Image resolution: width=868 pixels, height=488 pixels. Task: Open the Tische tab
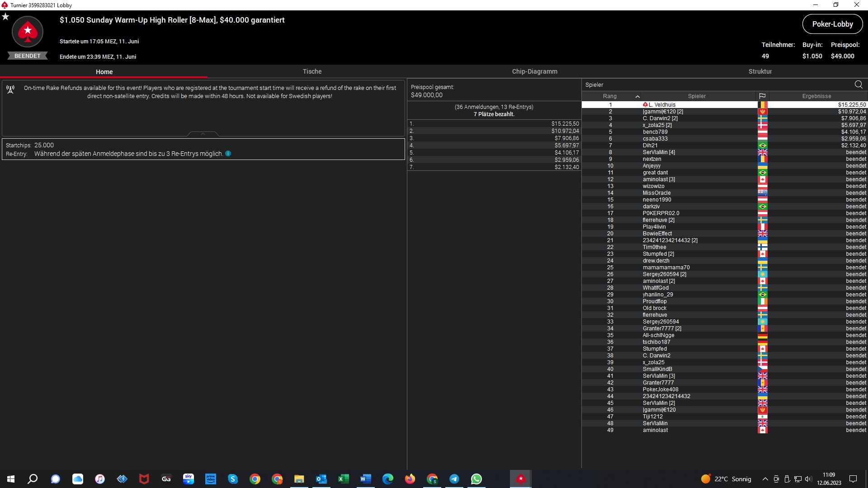coord(312,71)
